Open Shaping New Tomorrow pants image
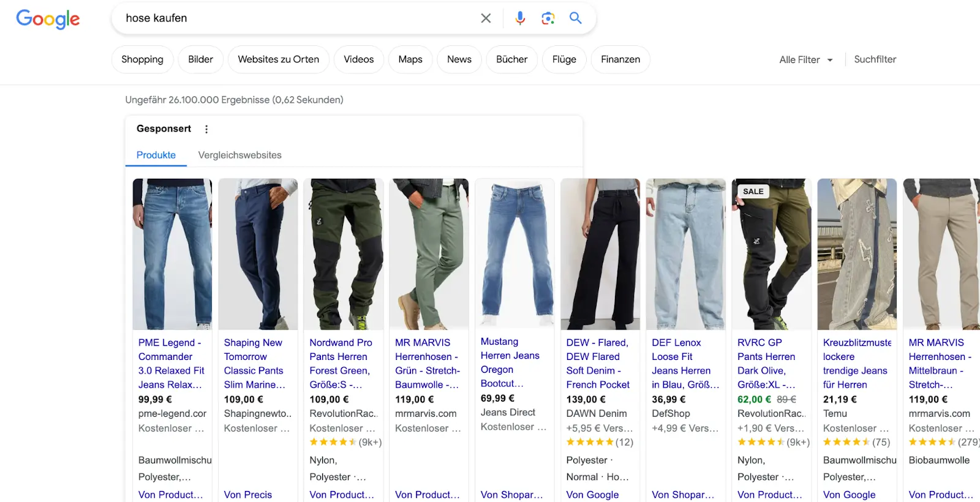Image resolution: width=980 pixels, height=502 pixels. 258,254
